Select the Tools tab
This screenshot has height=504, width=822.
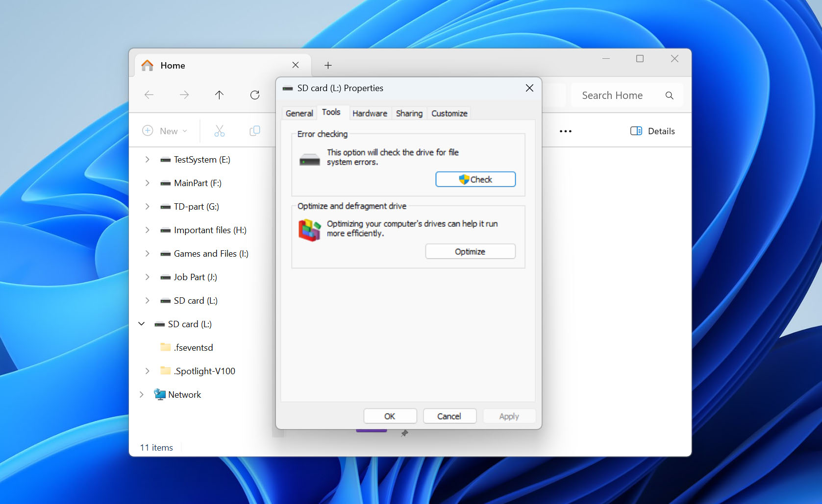tap(331, 112)
